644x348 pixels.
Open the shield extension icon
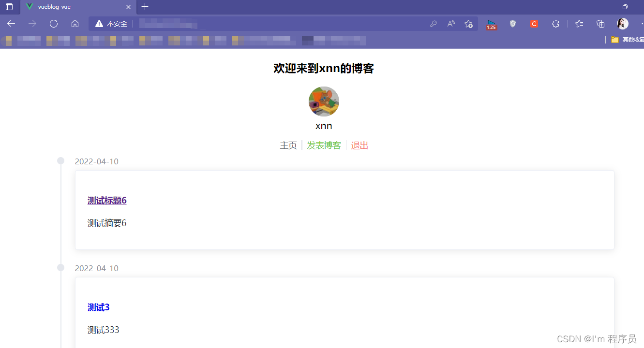pyautogui.click(x=513, y=24)
